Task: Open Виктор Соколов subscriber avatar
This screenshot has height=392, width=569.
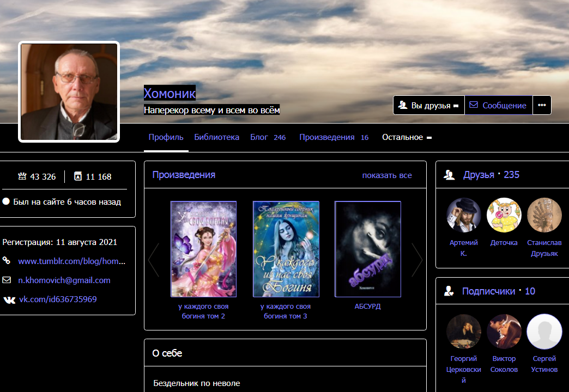Action: 504,331
